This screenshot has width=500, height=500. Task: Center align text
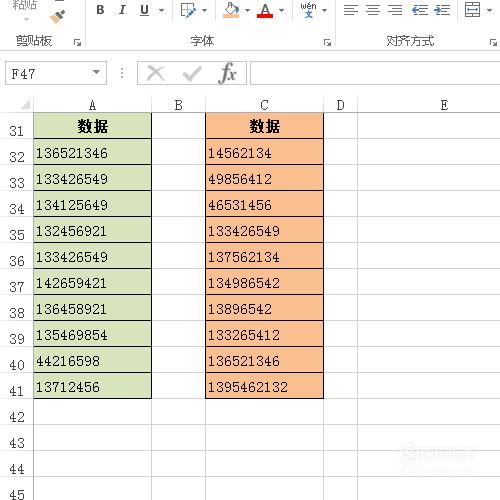click(373, 10)
